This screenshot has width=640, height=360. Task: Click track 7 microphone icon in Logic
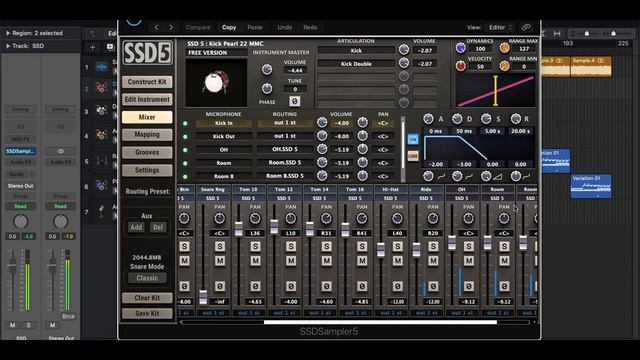[101, 211]
